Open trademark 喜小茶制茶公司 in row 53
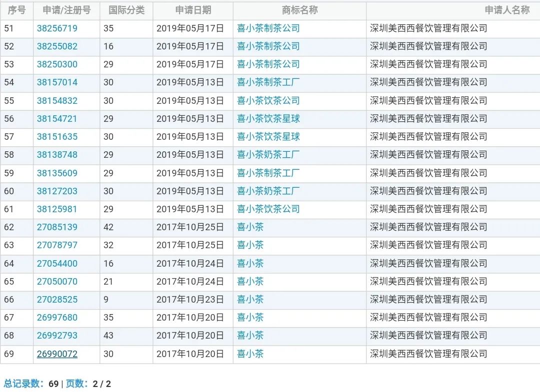 pyautogui.click(x=268, y=64)
